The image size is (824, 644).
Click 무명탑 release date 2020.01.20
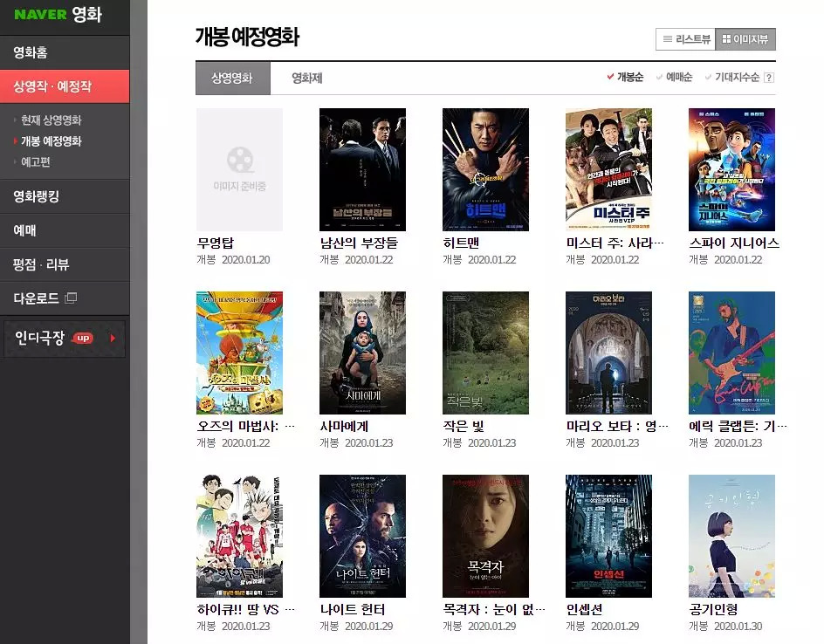pos(246,260)
